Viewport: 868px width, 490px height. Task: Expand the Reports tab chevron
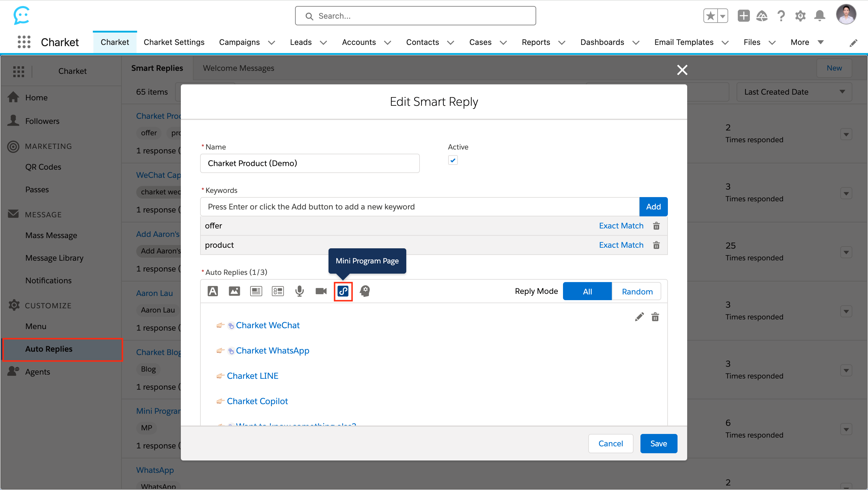562,42
